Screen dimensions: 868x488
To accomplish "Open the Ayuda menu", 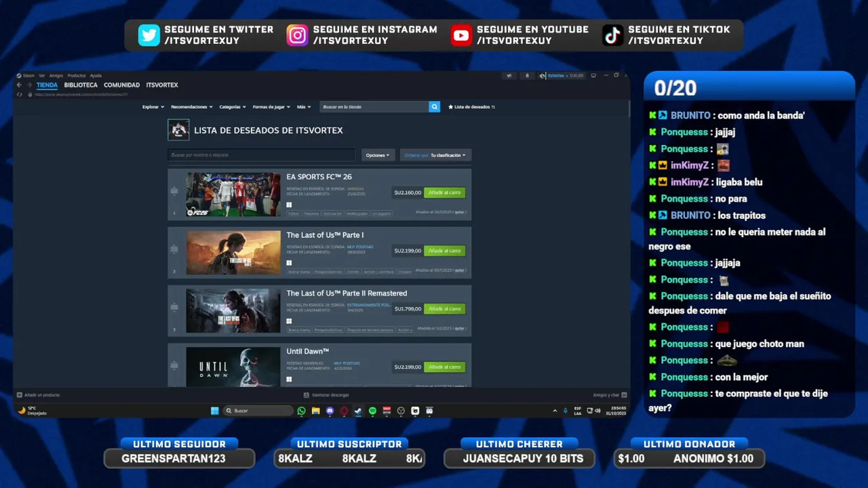I will (96, 75).
